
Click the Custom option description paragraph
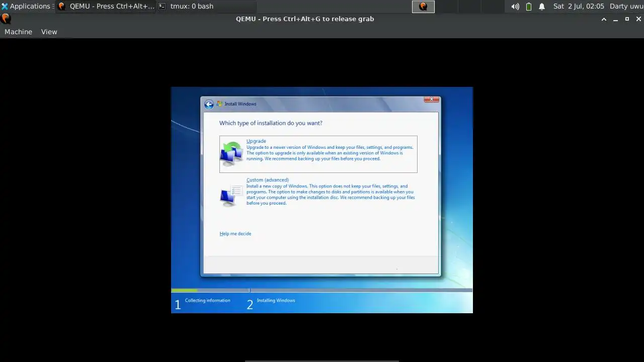click(331, 195)
